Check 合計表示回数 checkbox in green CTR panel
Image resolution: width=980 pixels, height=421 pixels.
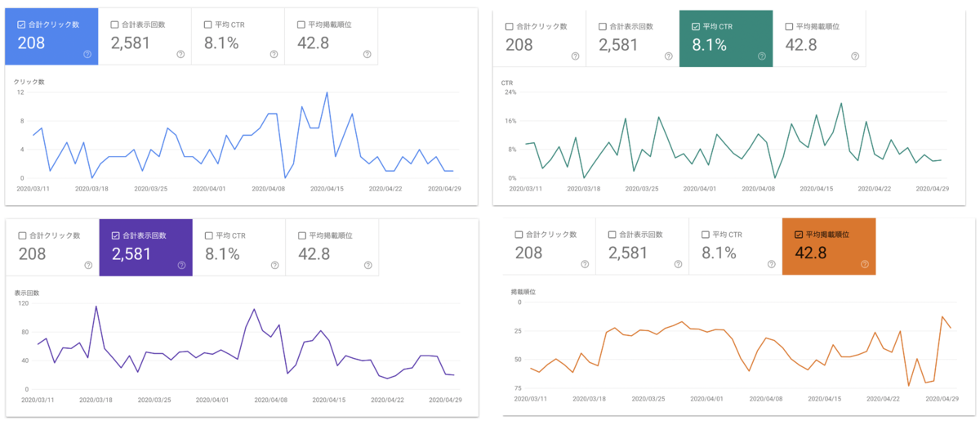point(603,26)
